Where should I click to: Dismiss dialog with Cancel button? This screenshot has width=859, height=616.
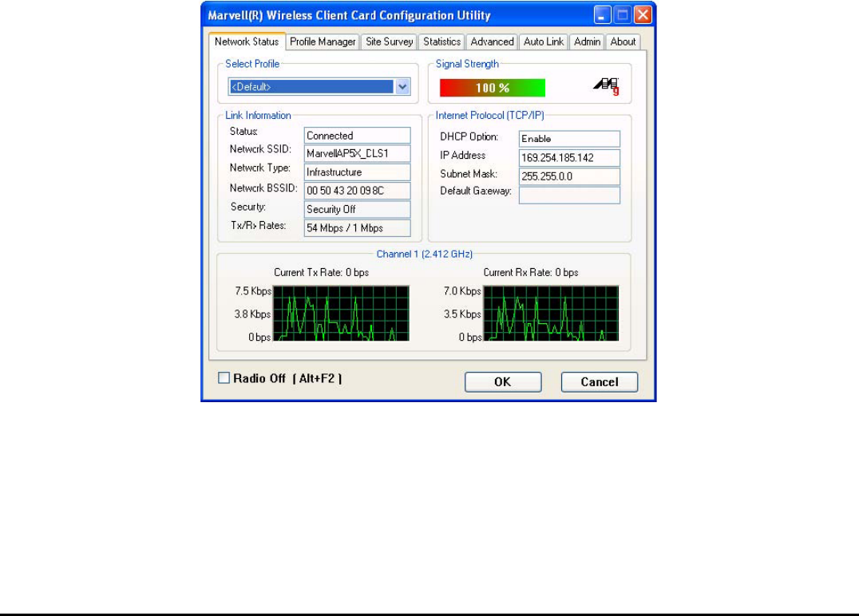pos(600,382)
